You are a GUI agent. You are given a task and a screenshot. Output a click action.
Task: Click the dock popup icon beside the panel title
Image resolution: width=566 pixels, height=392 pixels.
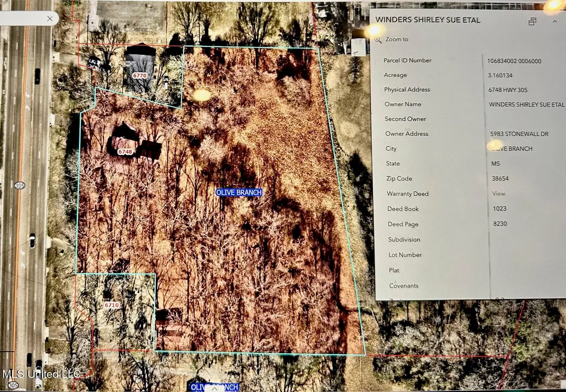533,21
